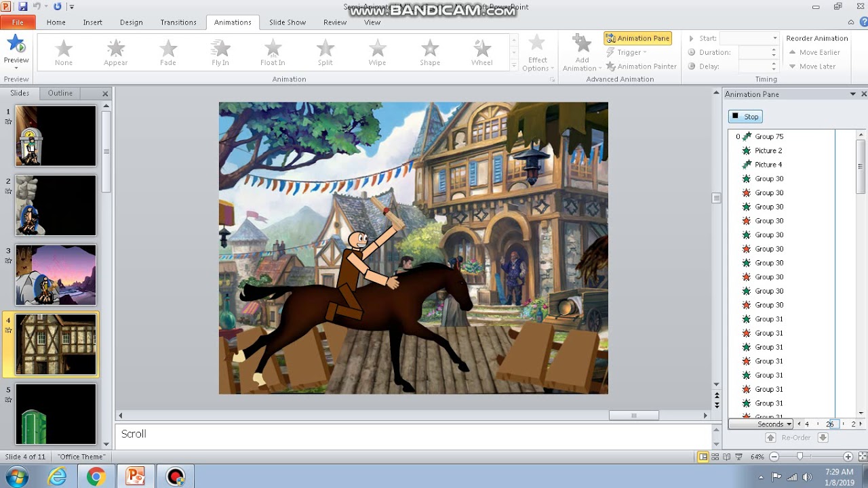Open the File tab

18,22
